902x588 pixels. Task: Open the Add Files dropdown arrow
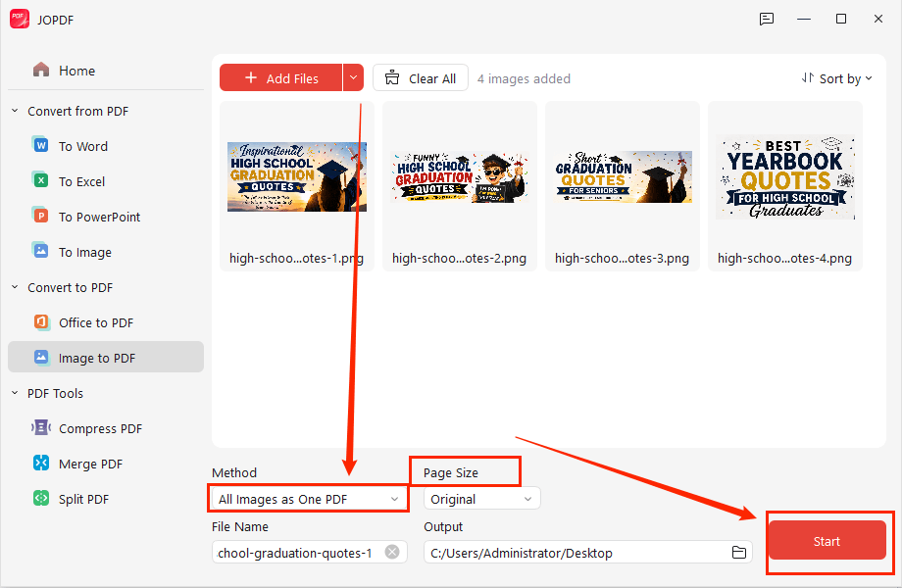353,77
